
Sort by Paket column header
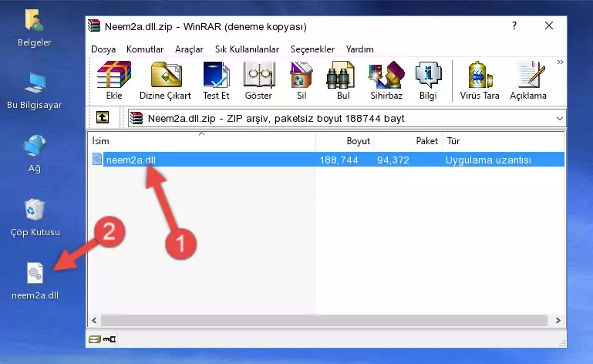(408, 141)
